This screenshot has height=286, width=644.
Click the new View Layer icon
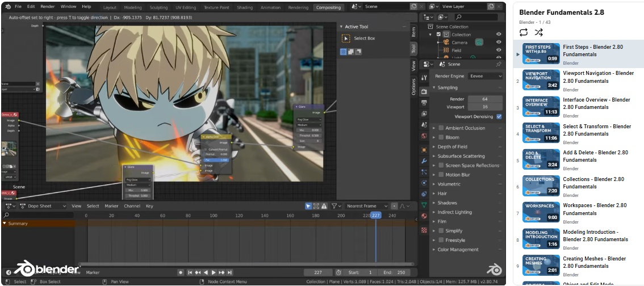(x=491, y=7)
